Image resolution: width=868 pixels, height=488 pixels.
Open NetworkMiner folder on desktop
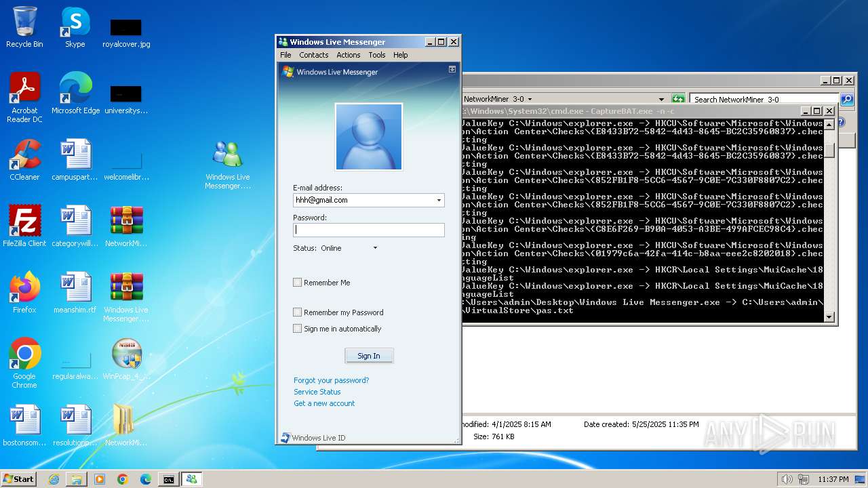coord(126,426)
